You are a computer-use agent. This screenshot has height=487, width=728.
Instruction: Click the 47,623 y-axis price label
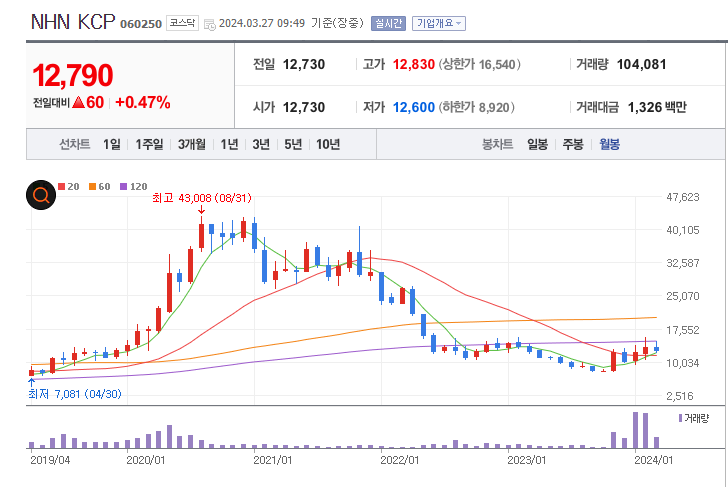682,197
